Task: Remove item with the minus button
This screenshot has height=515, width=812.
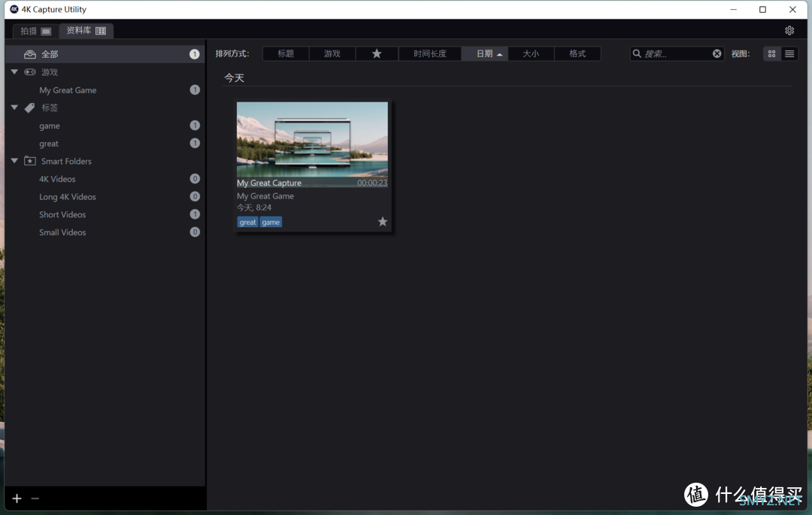Action: (x=35, y=498)
